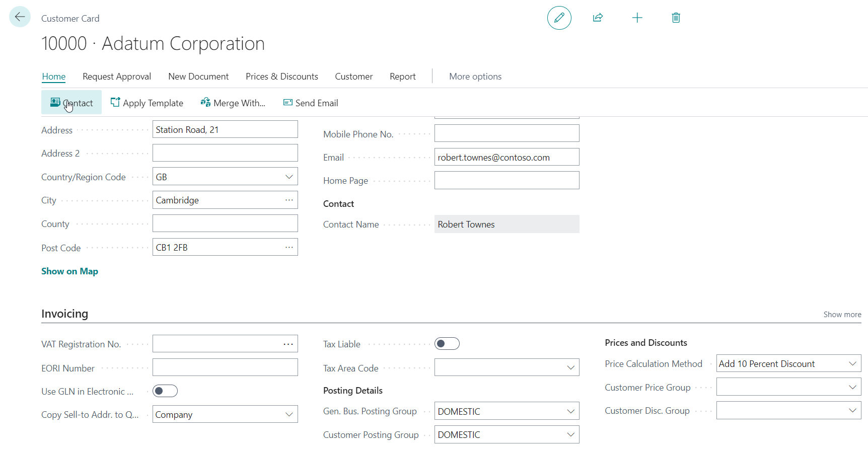Toggle the Tax Liable switch

(447, 344)
